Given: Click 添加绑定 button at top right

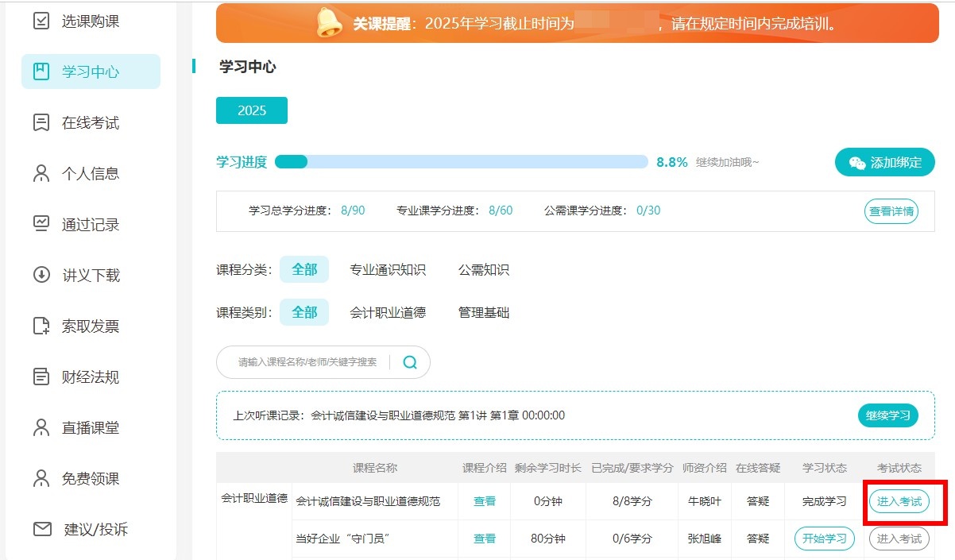Looking at the screenshot, I should [x=884, y=161].
